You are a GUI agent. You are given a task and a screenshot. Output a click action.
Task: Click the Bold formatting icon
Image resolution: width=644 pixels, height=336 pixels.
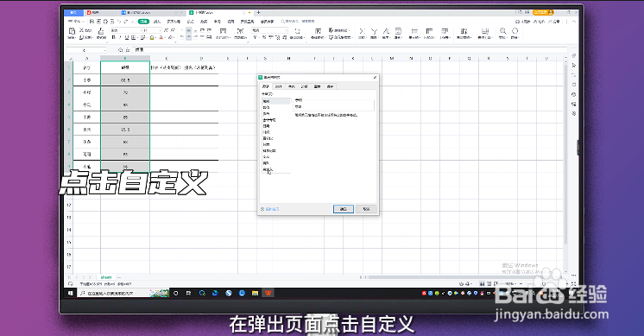114,37
